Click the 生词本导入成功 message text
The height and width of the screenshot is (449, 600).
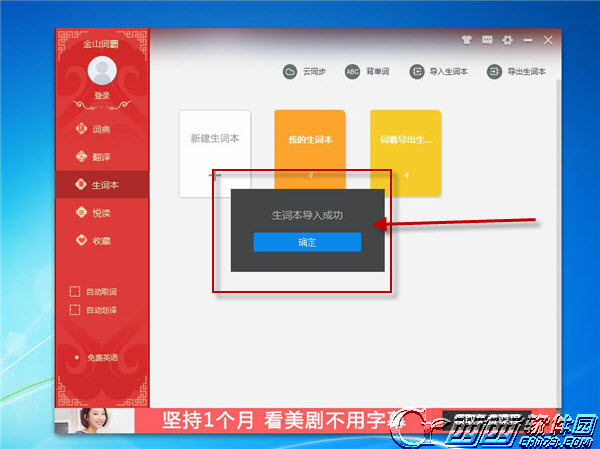point(307,216)
